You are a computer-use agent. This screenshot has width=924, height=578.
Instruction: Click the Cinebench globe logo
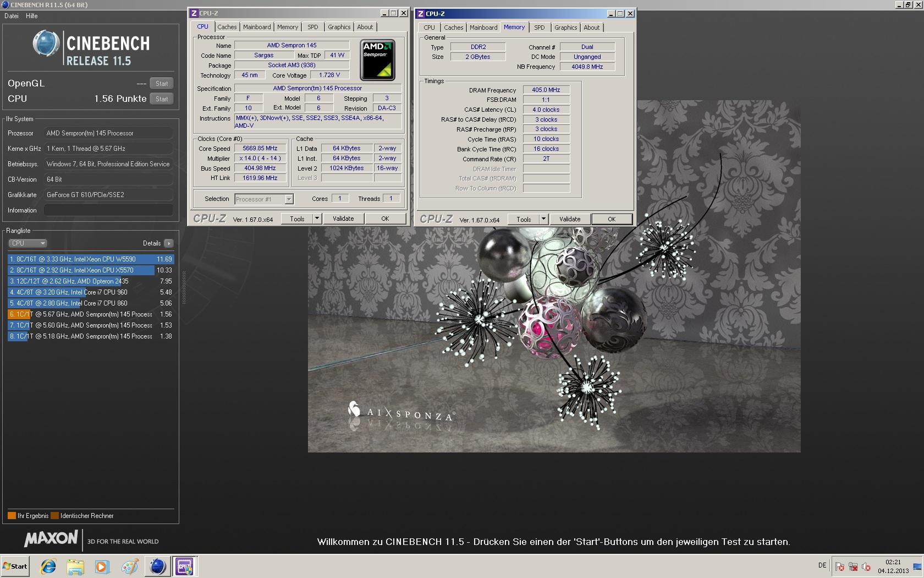tap(46, 43)
